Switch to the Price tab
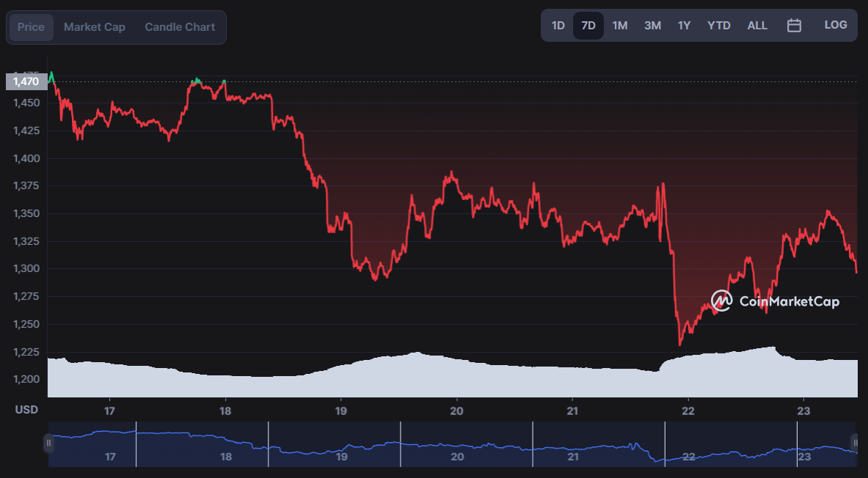The height and width of the screenshot is (478, 868). 31,27
